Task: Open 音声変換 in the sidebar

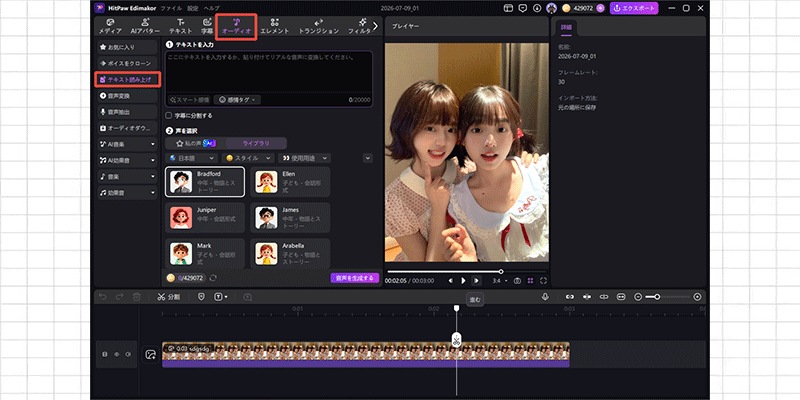Action: 127,95
